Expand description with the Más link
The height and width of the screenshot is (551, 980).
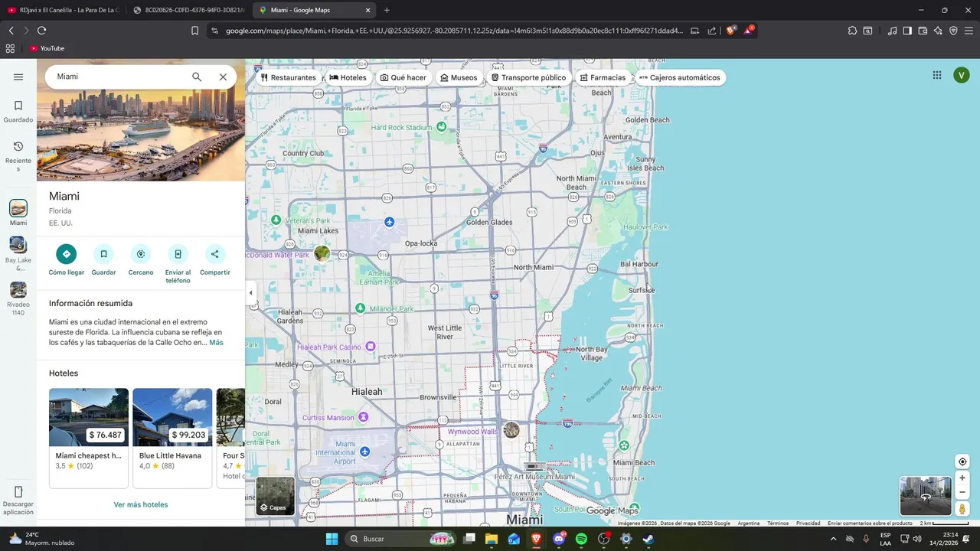(217, 342)
